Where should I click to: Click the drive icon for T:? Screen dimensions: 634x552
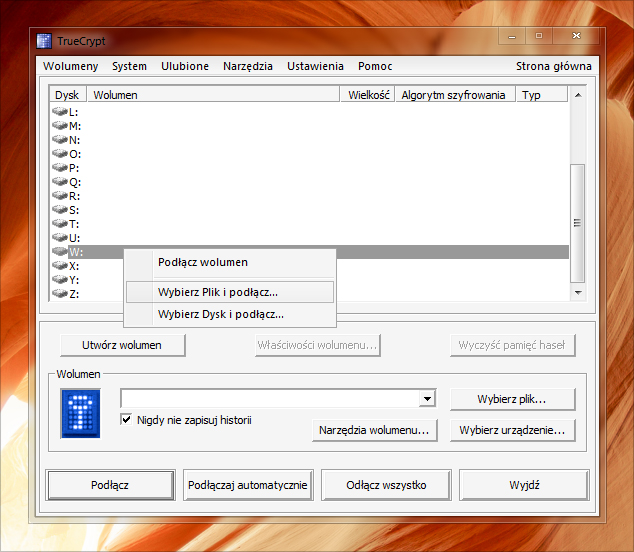tap(60, 224)
